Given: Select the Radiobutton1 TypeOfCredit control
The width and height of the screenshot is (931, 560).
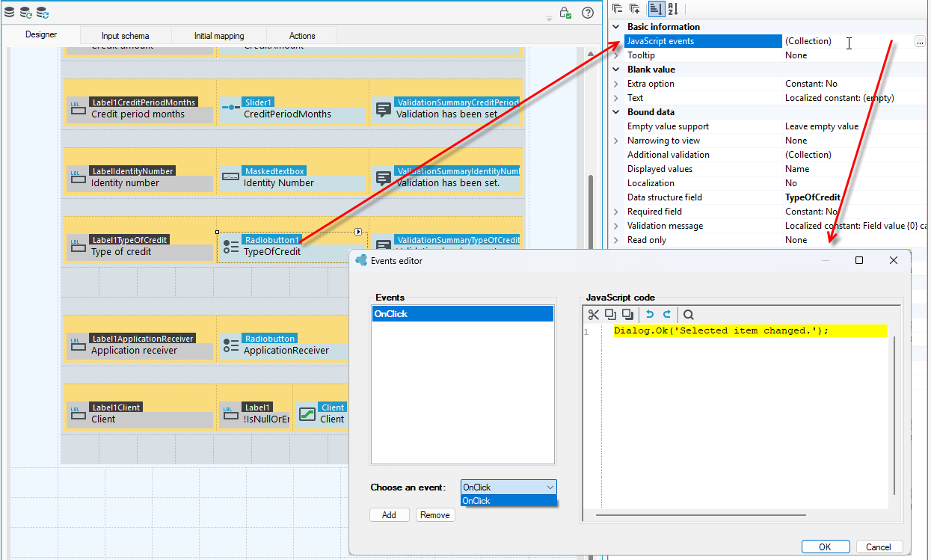Looking at the screenshot, I should tap(292, 246).
